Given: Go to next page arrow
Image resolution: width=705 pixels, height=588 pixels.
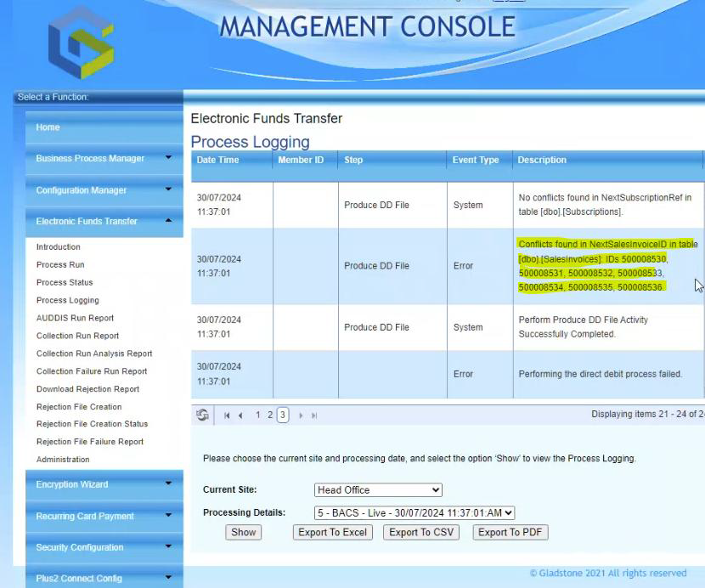Looking at the screenshot, I should 301,416.
